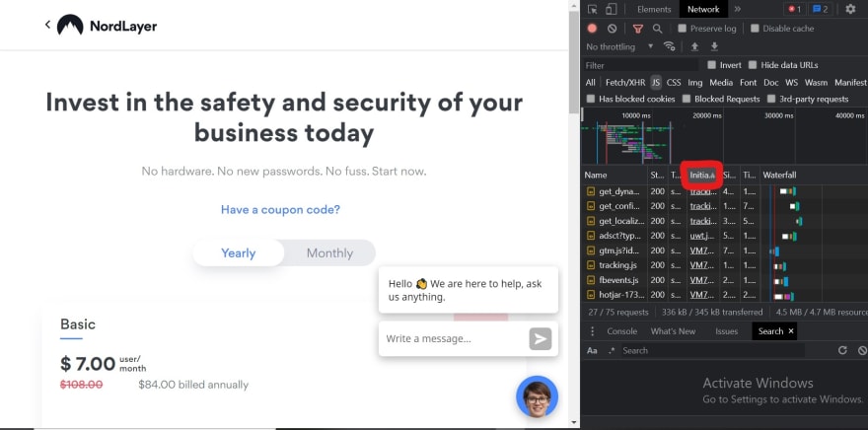868x430 pixels.
Task: Filter requests by Img type
Action: [x=694, y=83]
